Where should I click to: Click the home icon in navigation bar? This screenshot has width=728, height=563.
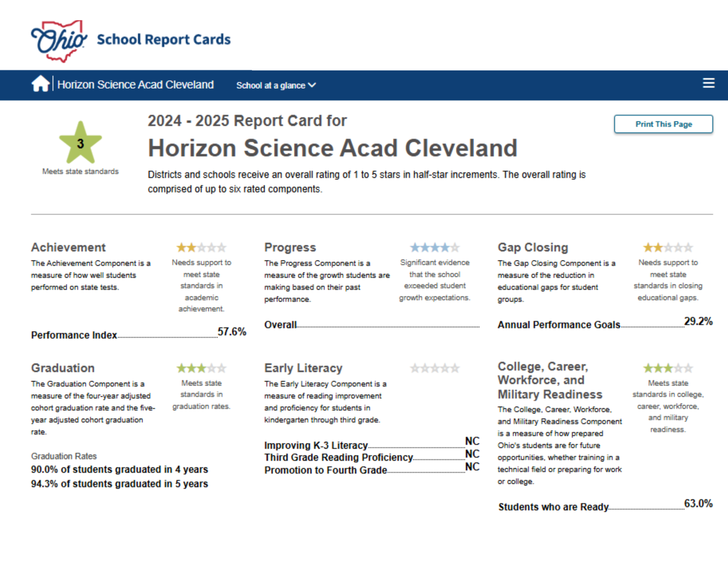40,84
